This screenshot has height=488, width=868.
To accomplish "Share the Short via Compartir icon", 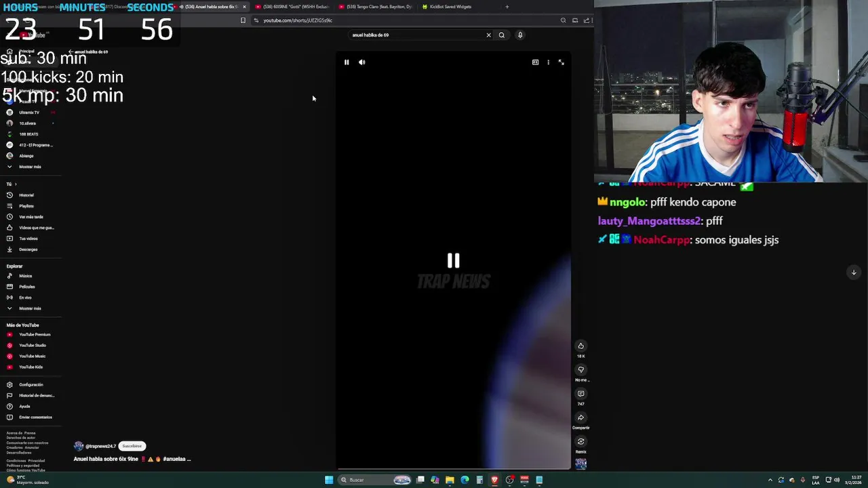I will [x=580, y=418].
